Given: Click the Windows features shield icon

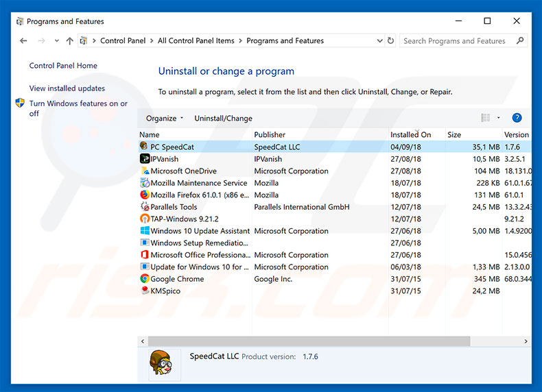Looking at the screenshot, I should (20, 103).
